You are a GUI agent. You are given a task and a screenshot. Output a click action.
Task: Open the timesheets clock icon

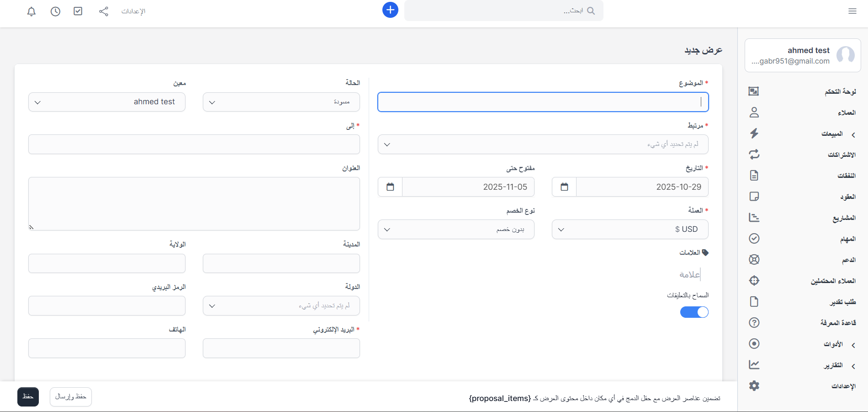click(55, 11)
